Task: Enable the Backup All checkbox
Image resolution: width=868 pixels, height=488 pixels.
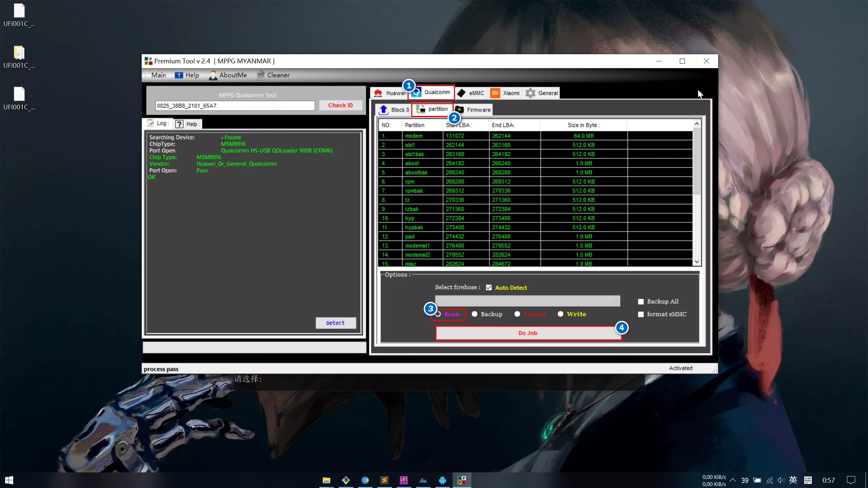Action: pyautogui.click(x=641, y=302)
